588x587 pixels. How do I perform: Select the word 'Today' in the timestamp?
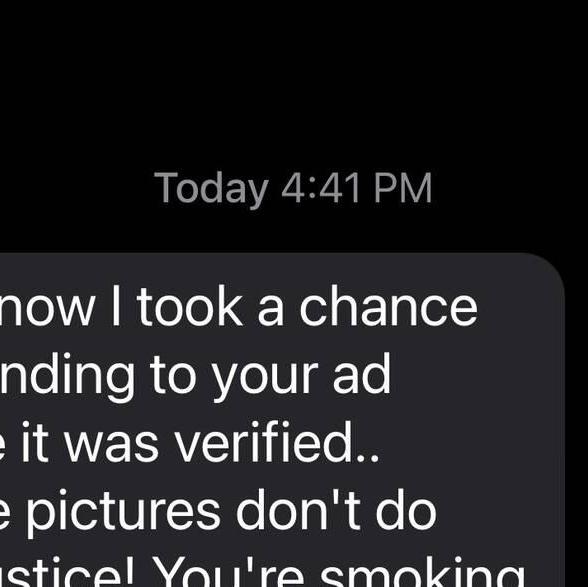click(x=211, y=189)
